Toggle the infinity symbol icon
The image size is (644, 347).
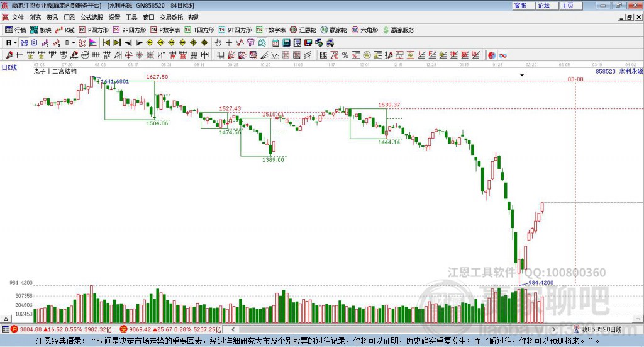(502, 55)
